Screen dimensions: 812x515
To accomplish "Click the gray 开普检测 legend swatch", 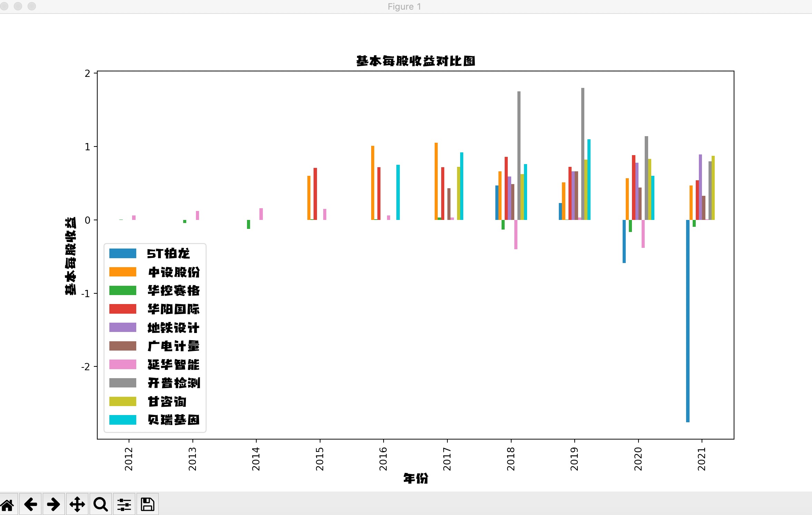I will (x=123, y=383).
